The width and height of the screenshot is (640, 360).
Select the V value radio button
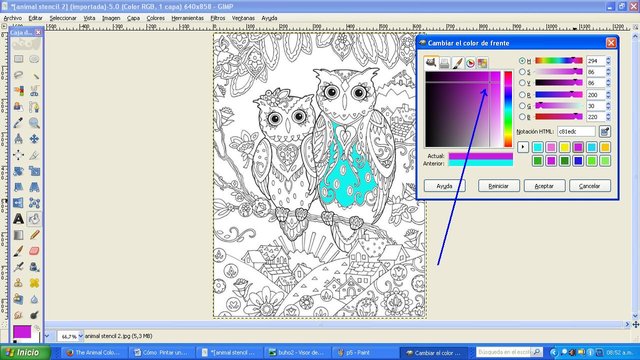[x=522, y=83]
